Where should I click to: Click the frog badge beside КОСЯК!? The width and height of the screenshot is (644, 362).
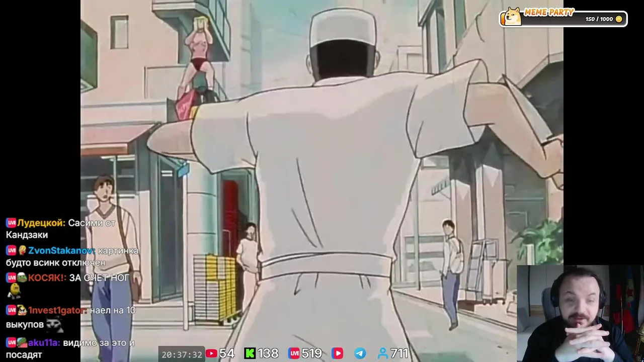(22, 278)
